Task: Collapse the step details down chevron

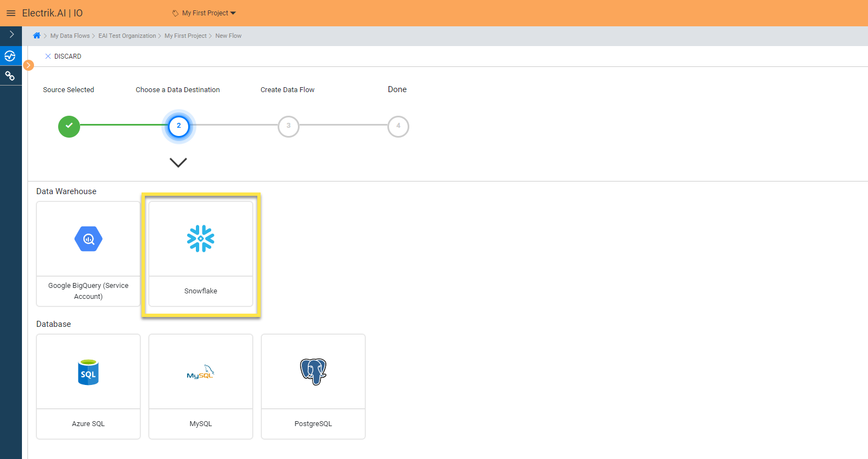Action: [x=178, y=162]
